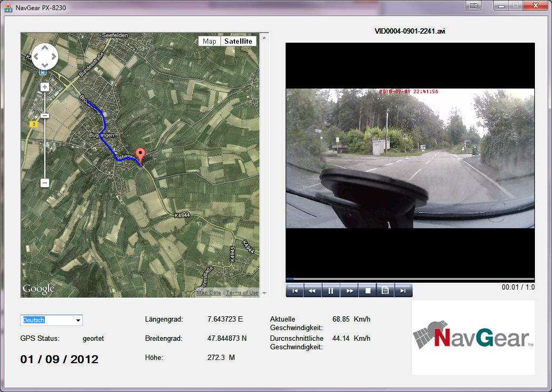Zoom out using the bottom minus button
The image size is (552, 392).
(x=45, y=183)
